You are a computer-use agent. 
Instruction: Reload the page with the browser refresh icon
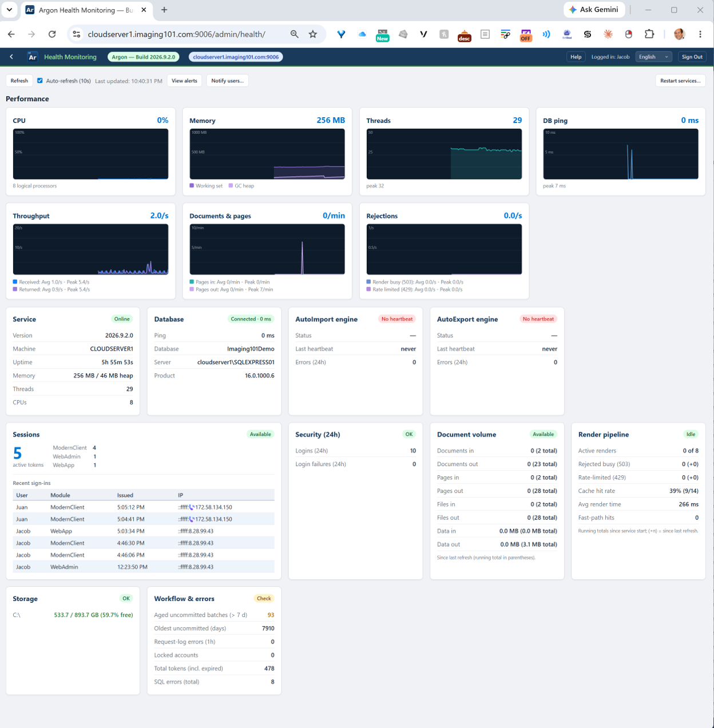[52, 34]
